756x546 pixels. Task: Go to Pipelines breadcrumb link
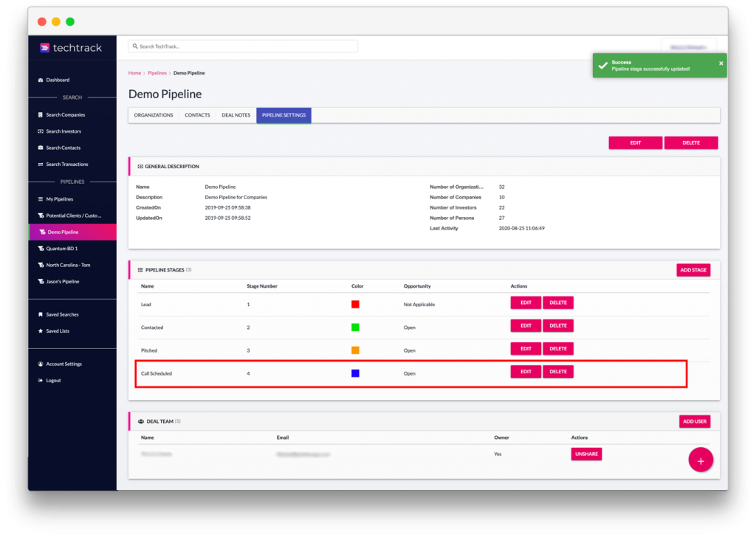(x=157, y=73)
